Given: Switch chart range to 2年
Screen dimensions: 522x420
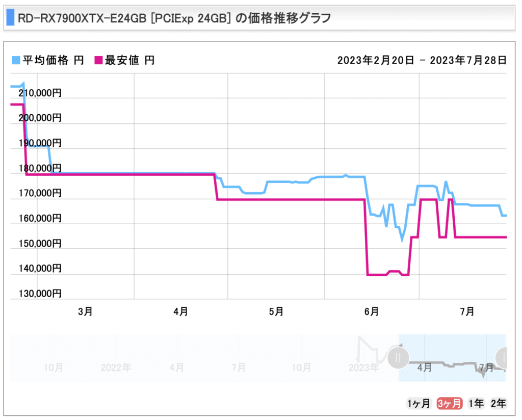Looking at the screenshot, I should [x=498, y=404].
